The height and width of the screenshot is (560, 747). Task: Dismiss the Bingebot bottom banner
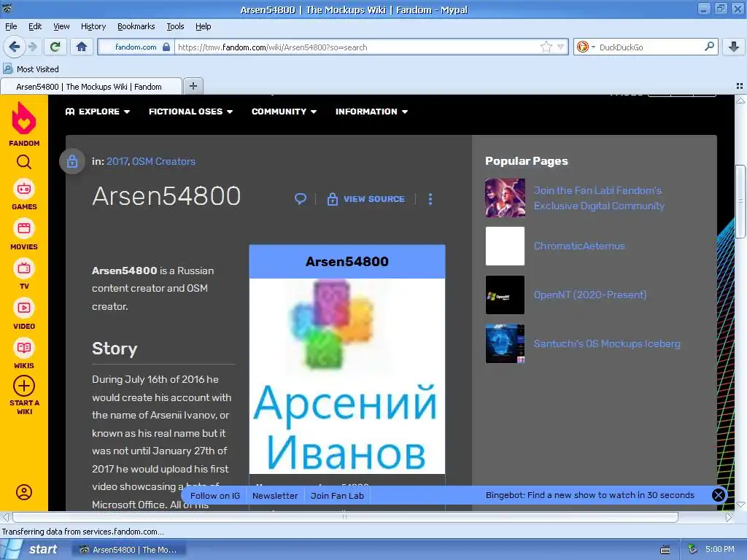coord(718,495)
